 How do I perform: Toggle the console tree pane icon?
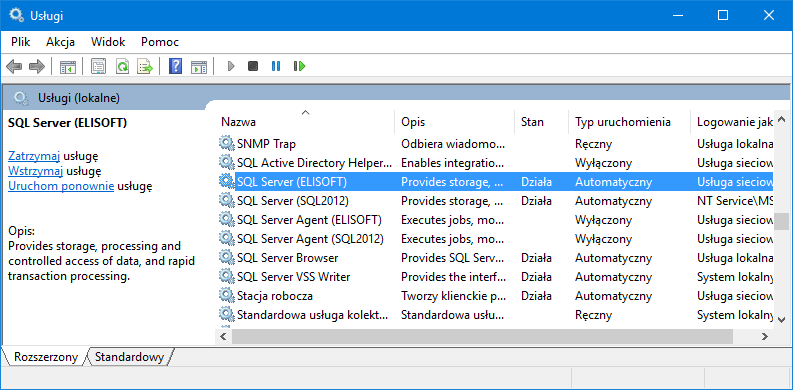67,66
